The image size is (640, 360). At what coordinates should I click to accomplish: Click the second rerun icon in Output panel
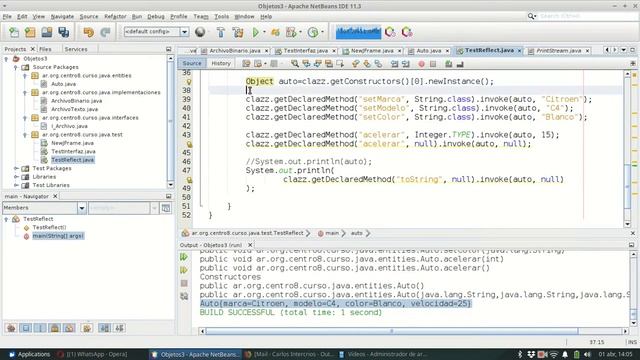(184, 270)
